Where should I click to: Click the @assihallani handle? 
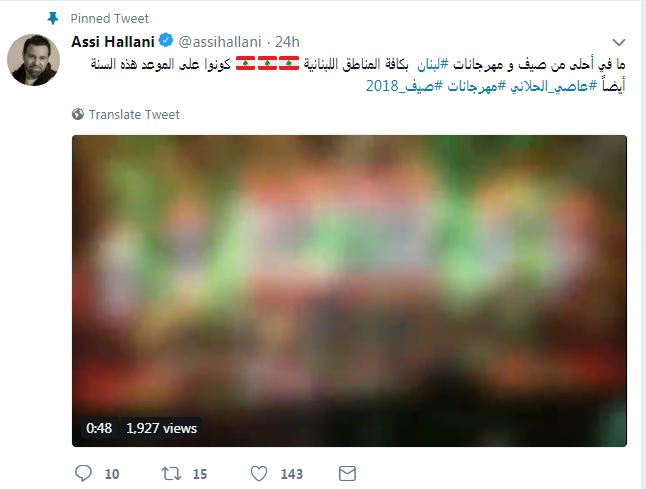[220, 42]
